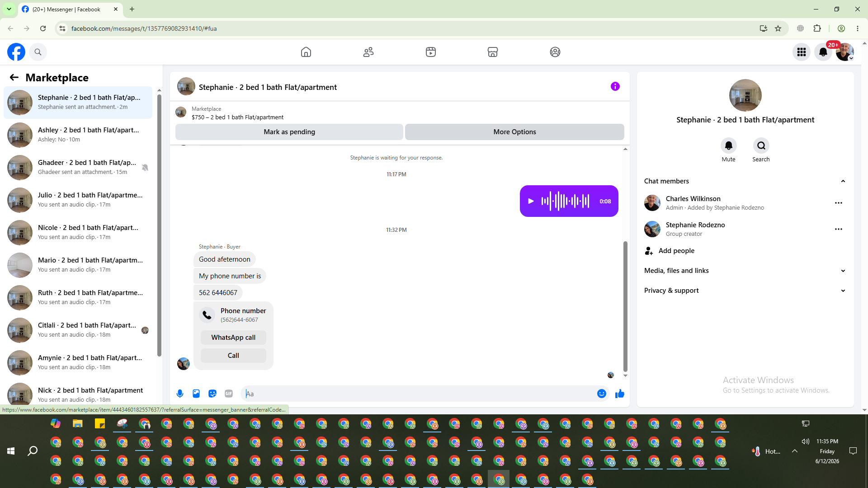Image resolution: width=868 pixels, height=488 pixels.
Task: Open the account profile picture menu
Action: 844,52
